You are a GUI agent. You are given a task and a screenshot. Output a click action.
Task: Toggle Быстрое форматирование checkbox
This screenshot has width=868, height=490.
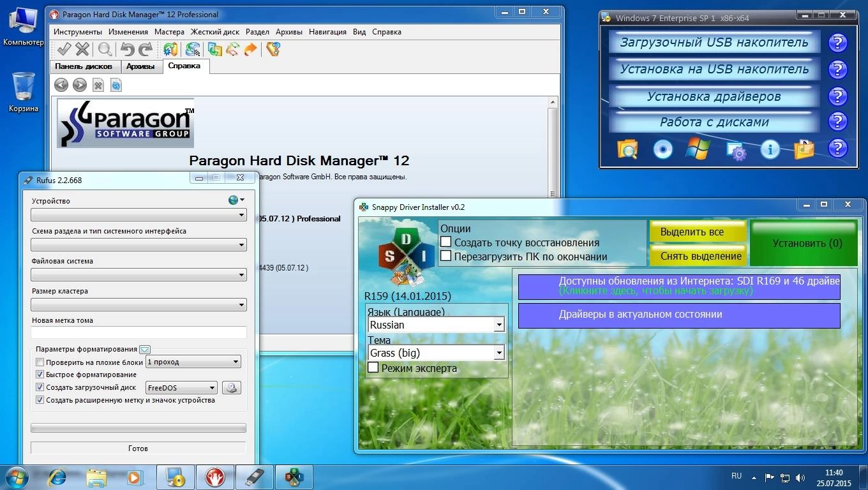40,375
